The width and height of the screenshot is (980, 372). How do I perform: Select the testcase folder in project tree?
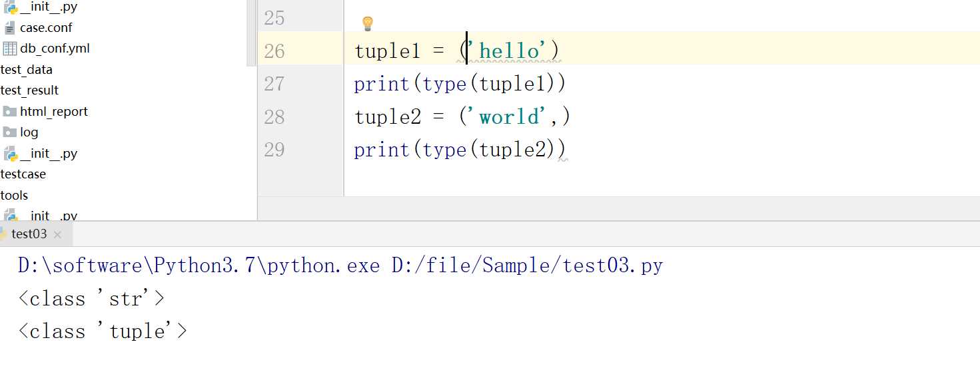point(23,174)
